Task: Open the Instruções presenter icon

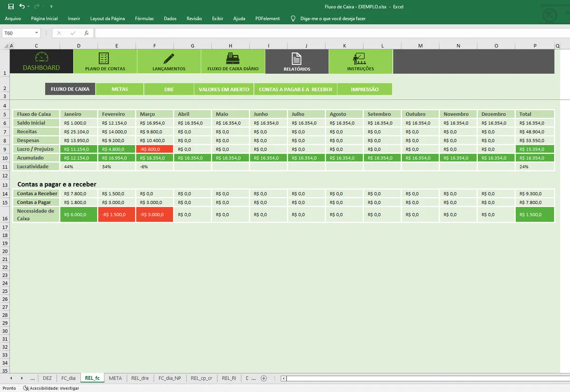Action: pos(360,58)
